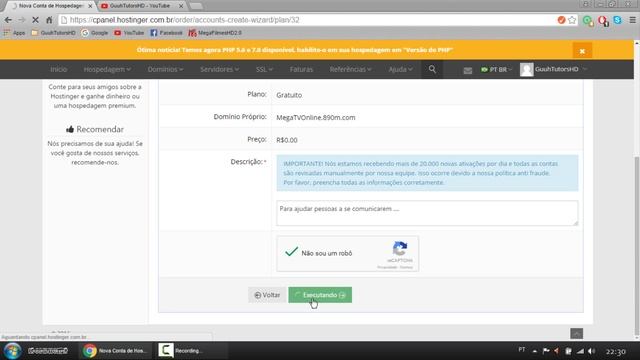
Task: Open the PT BR language selector
Action: [x=496, y=69]
